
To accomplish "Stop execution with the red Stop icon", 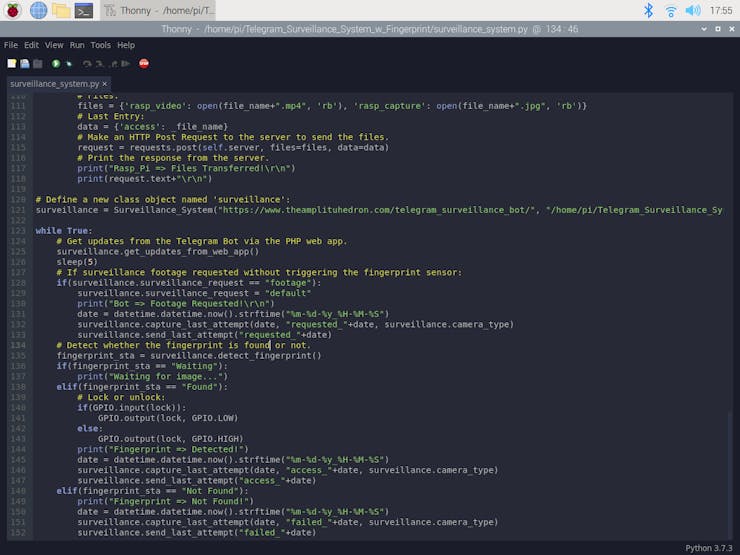I will point(144,63).
